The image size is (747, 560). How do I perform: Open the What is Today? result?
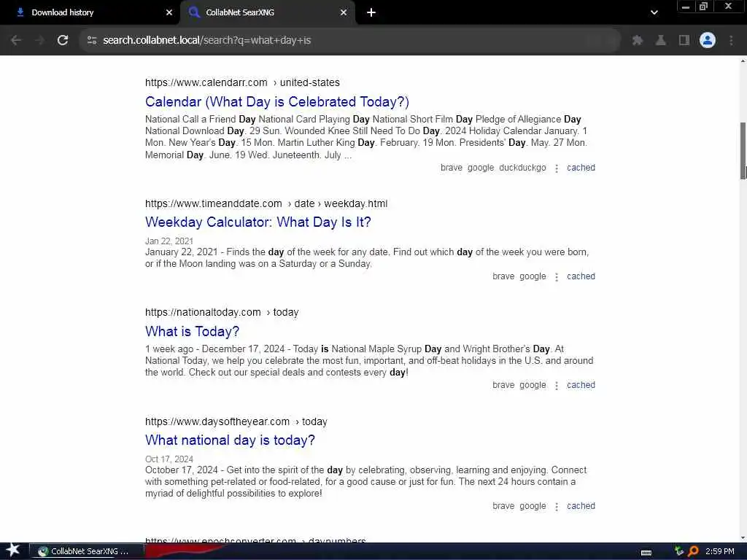coord(192,332)
